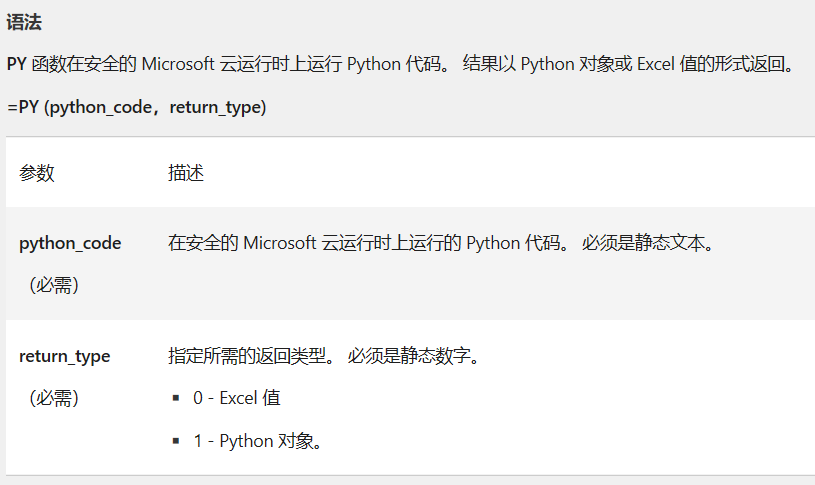The height and width of the screenshot is (485, 815).
Task: Click the PY function syntax formula line
Action: point(137,107)
